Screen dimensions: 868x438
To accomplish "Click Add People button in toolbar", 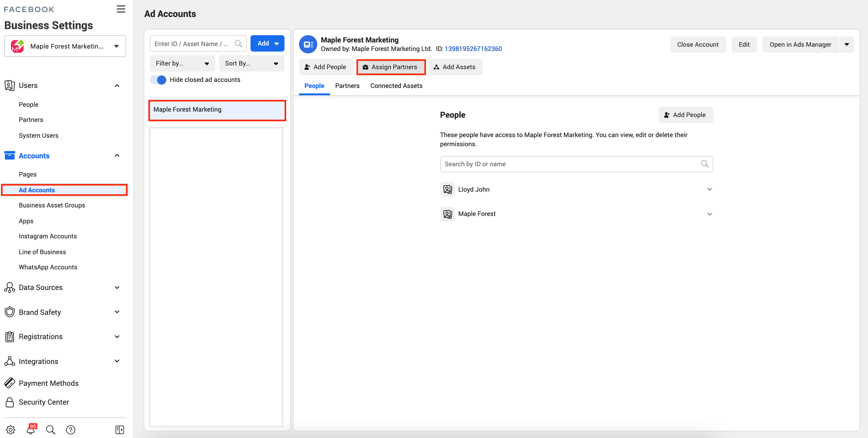I will 326,67.
